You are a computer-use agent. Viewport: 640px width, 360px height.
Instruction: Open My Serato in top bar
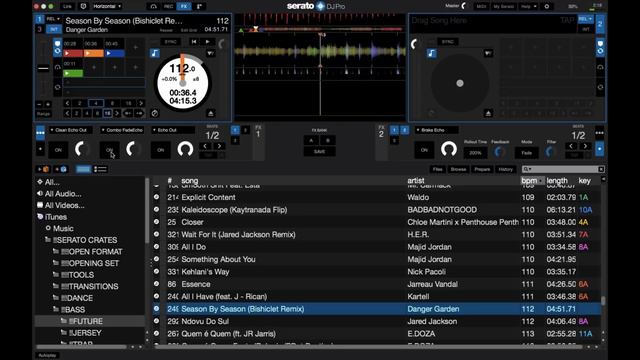pos(504,6)
